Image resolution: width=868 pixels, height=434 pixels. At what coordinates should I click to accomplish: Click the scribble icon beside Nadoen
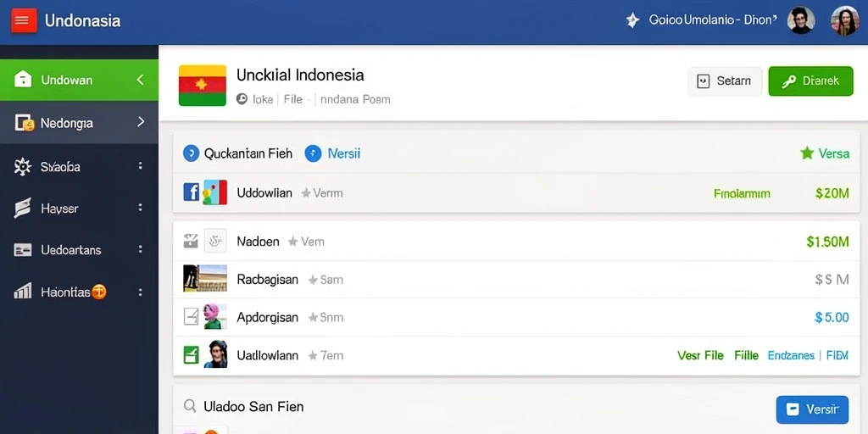point(215,241)
